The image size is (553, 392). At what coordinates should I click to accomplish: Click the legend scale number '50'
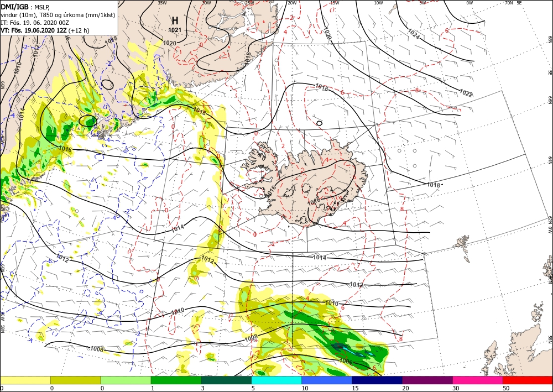coord(506,388)
